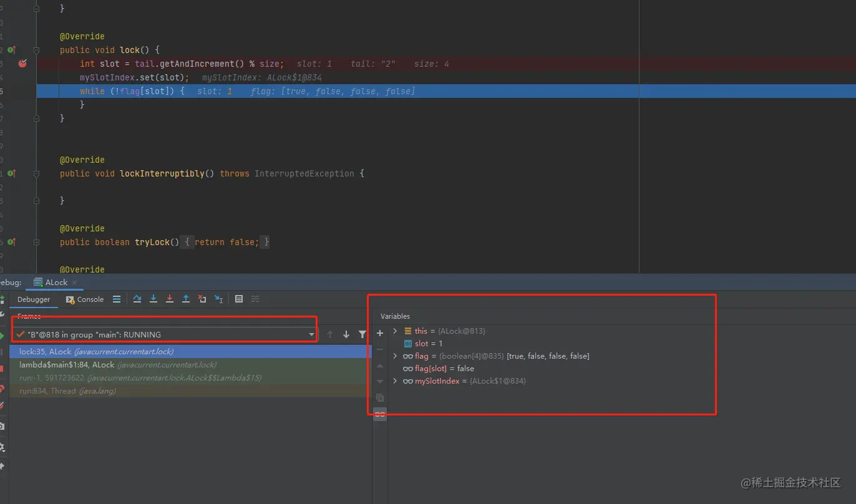Click the red Stop debug icon
This screenshot has width=856, height=504.
(x=2, y=369)
